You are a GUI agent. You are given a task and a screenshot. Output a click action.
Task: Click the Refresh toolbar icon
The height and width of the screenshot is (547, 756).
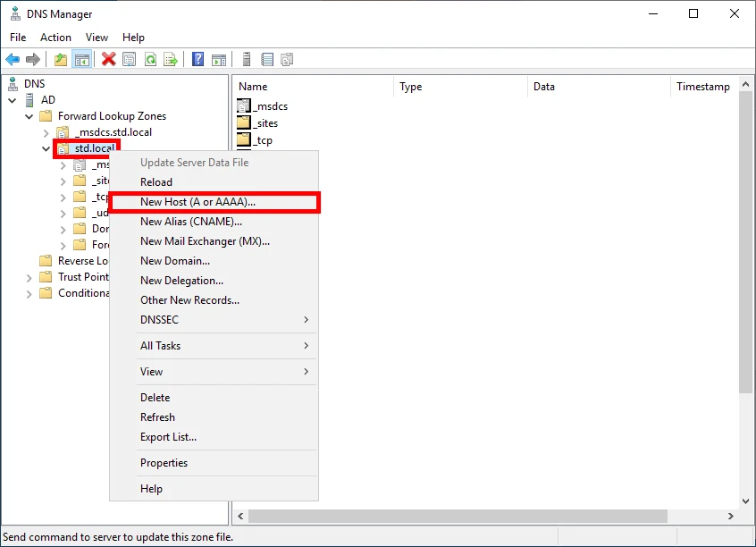pyautogui.click(x=149, y=59)
